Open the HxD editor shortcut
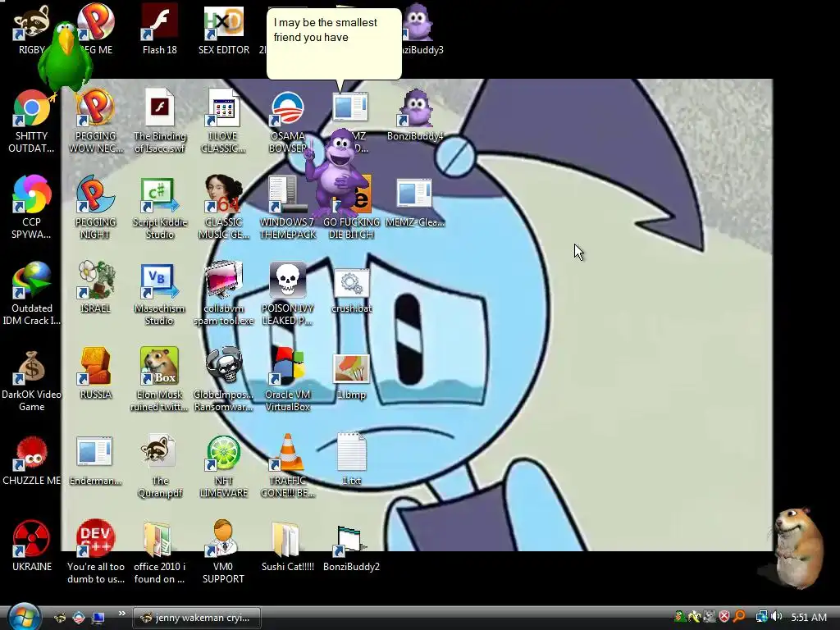840x630 pixels. tap(223, 30)
